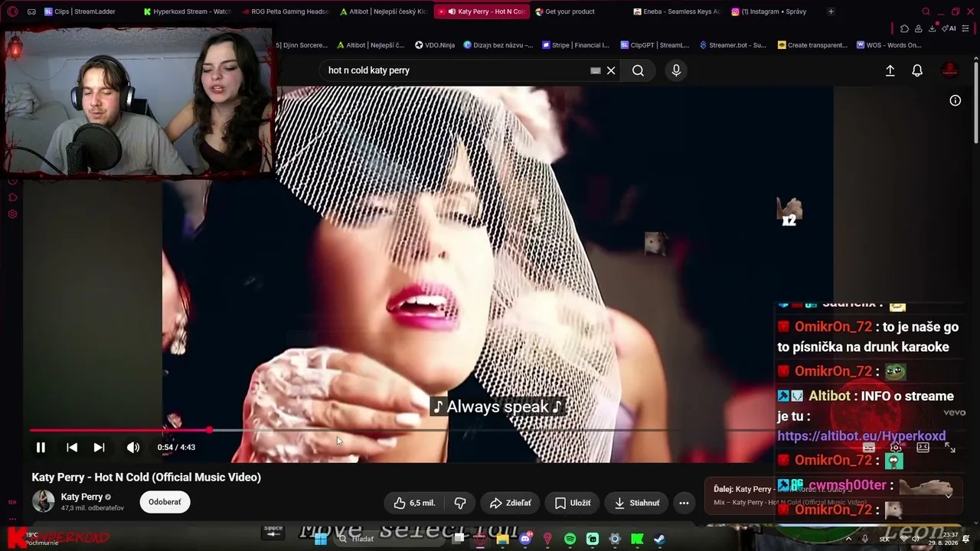Go to the previous video in the player

pyautogui.click(x=72, y=448)
